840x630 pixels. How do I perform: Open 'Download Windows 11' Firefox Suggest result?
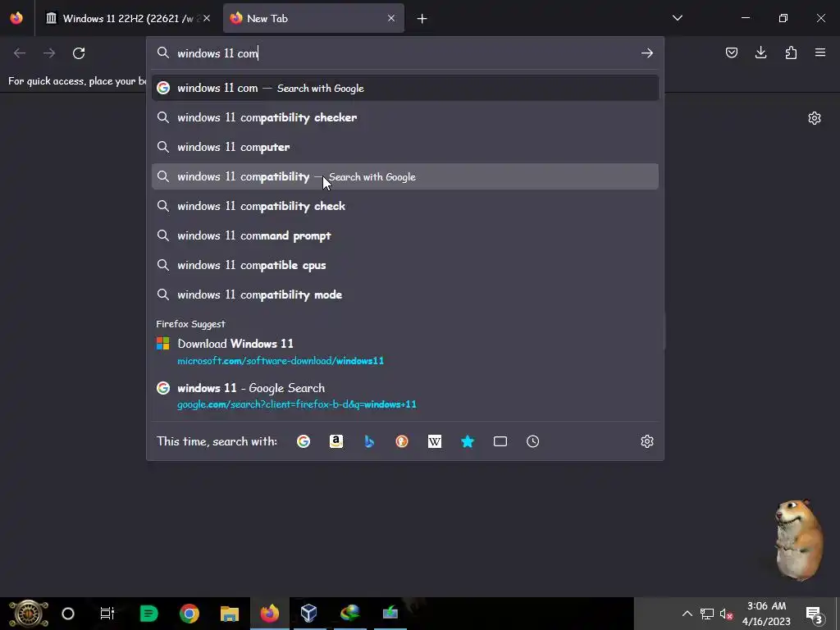[405, 351]
